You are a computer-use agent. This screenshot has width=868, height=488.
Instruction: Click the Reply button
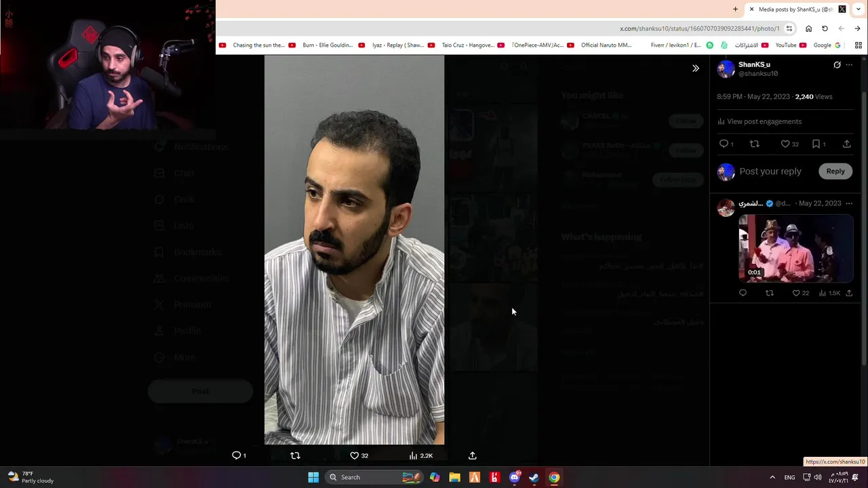click(835, 171)
